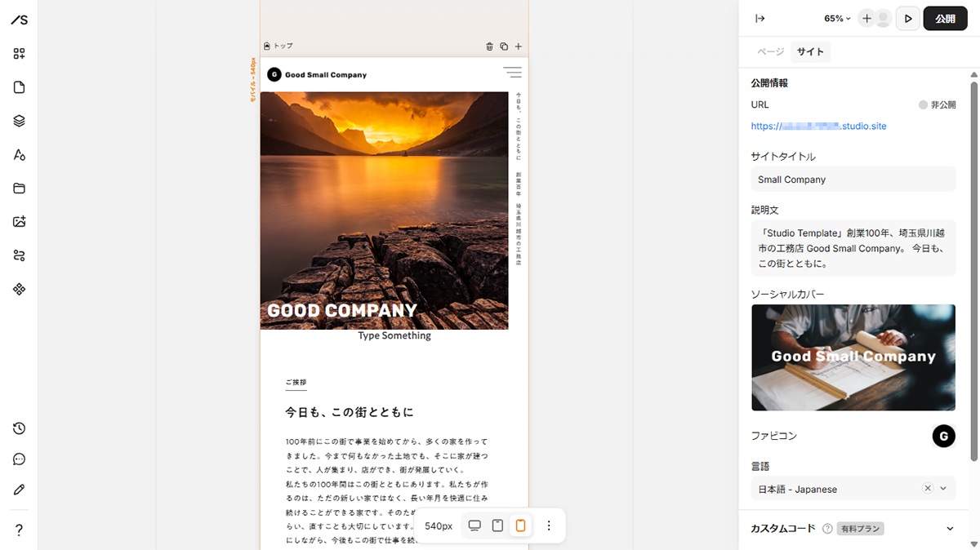The width and height of the screenshot is (980, 550).
Task: Select the サイト tab
Action: (810, 51)
